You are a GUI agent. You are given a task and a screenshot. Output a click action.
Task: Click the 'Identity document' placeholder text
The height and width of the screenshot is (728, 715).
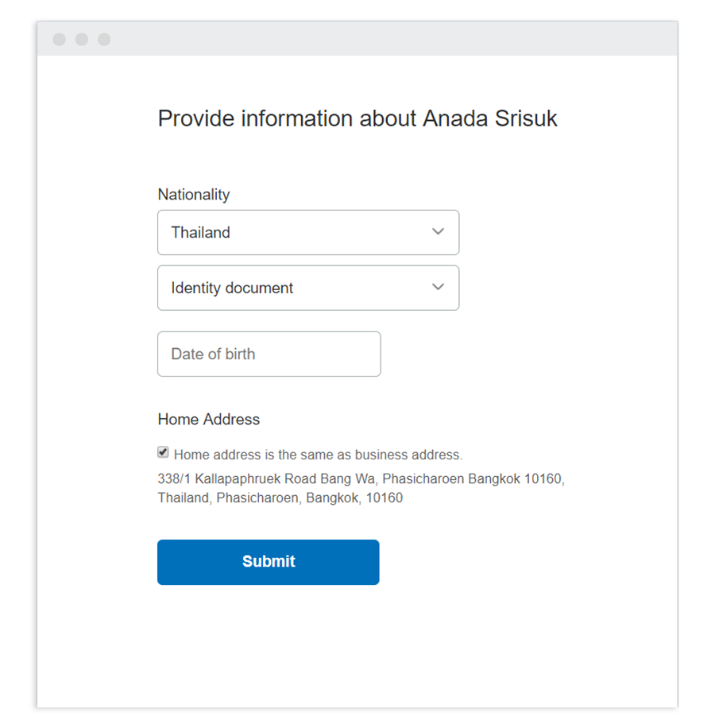[232, 288]
